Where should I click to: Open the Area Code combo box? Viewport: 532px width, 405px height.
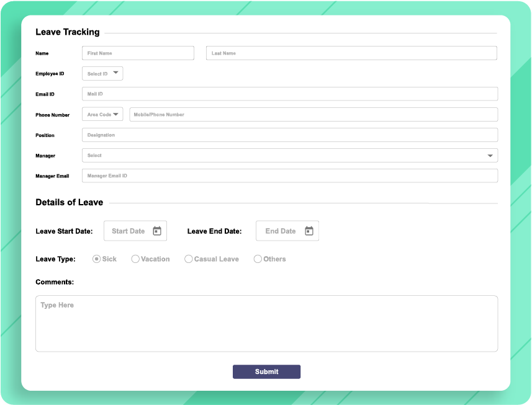pos(102,114)
